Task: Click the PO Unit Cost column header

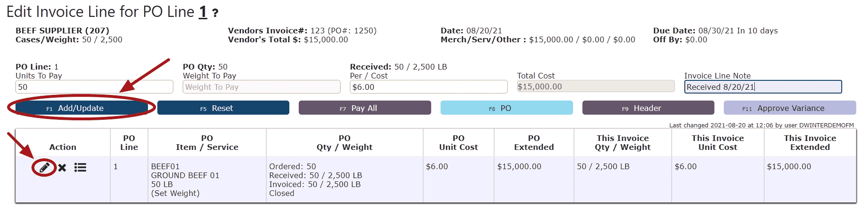Action: (x=458, y=142)
